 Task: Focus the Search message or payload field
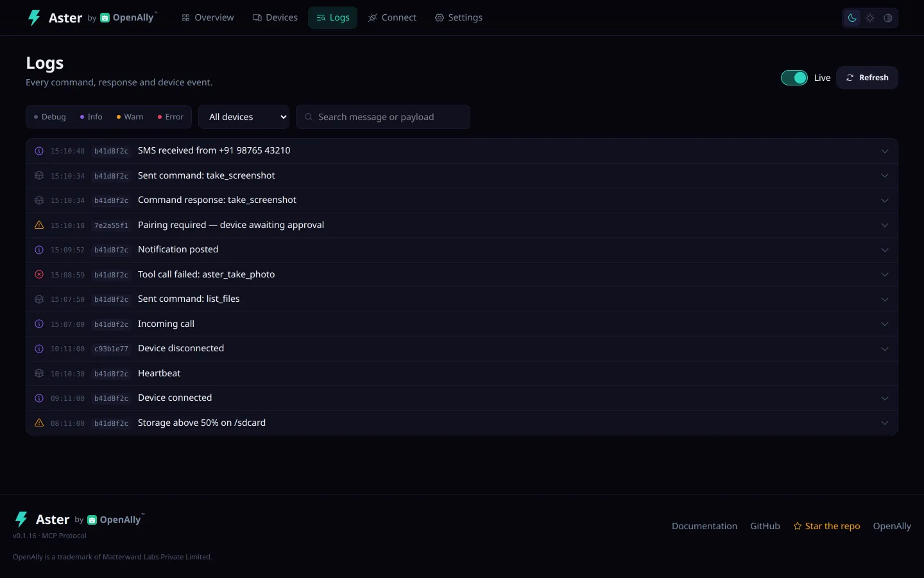[383, 117]
